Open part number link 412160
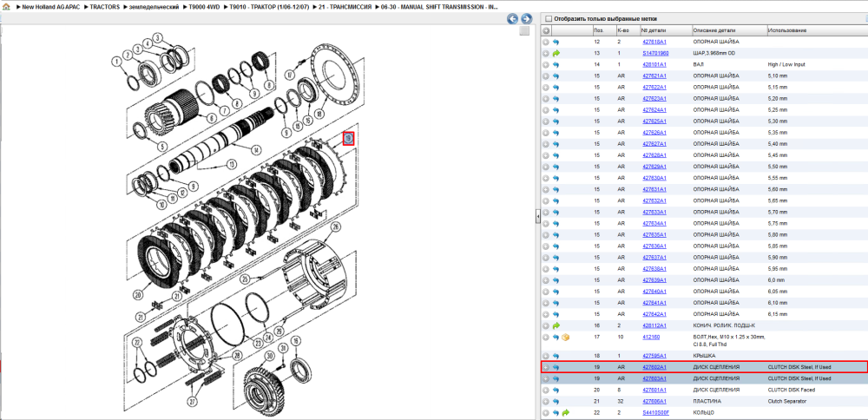 (651, 337)
